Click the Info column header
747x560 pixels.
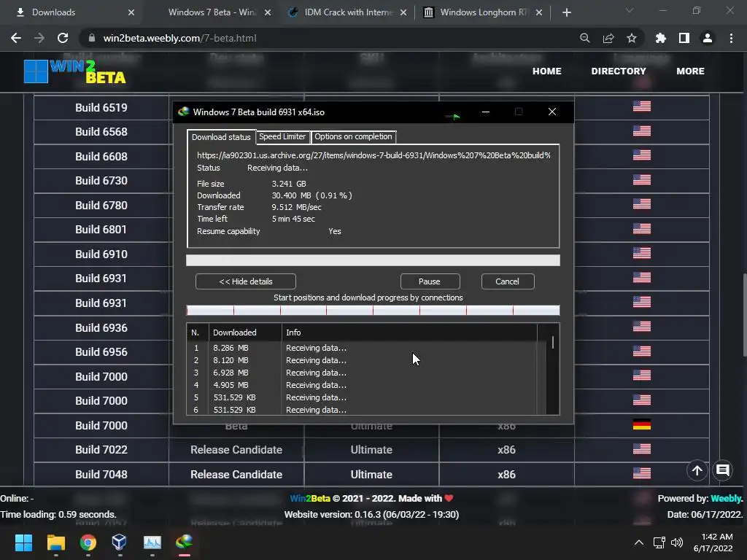pos(409,332)
